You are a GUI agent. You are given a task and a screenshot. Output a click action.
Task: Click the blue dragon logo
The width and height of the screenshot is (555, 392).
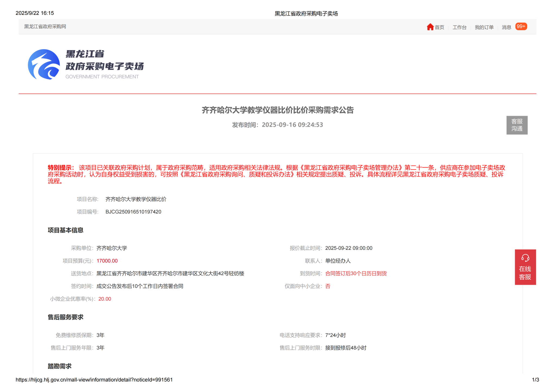tap(44, 64)
